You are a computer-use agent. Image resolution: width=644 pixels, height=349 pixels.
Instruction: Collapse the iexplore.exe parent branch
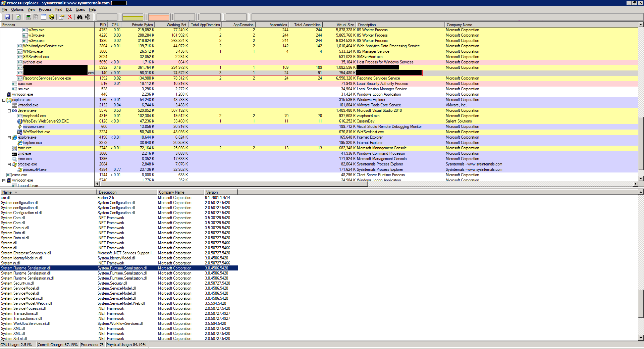[x=9, y=138]
